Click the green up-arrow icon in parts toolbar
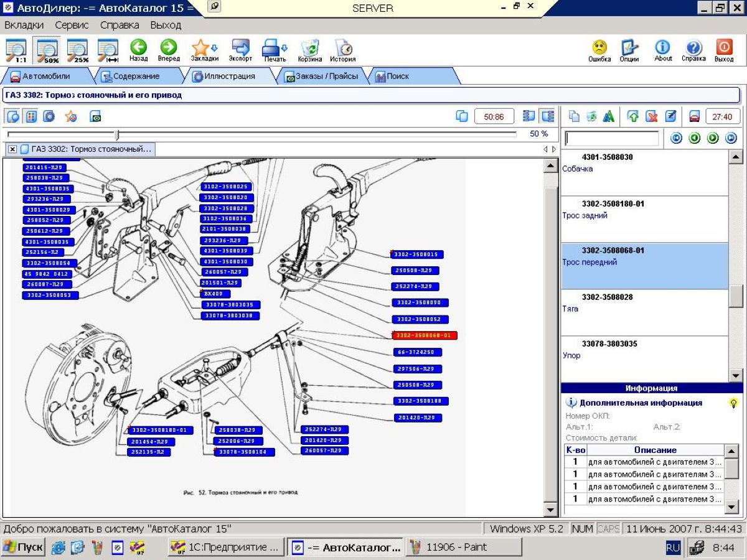Viewport: 747px width, 560px height. (633, 116)
